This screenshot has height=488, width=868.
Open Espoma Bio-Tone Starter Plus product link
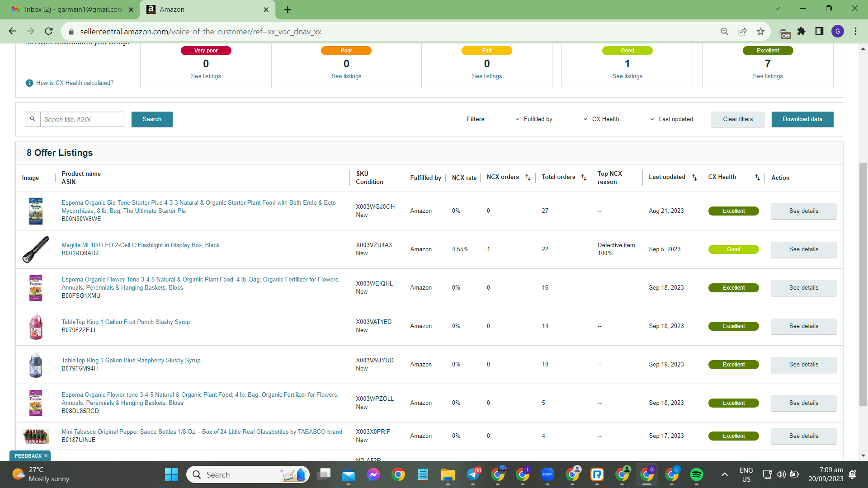click(x=198, y=207)
